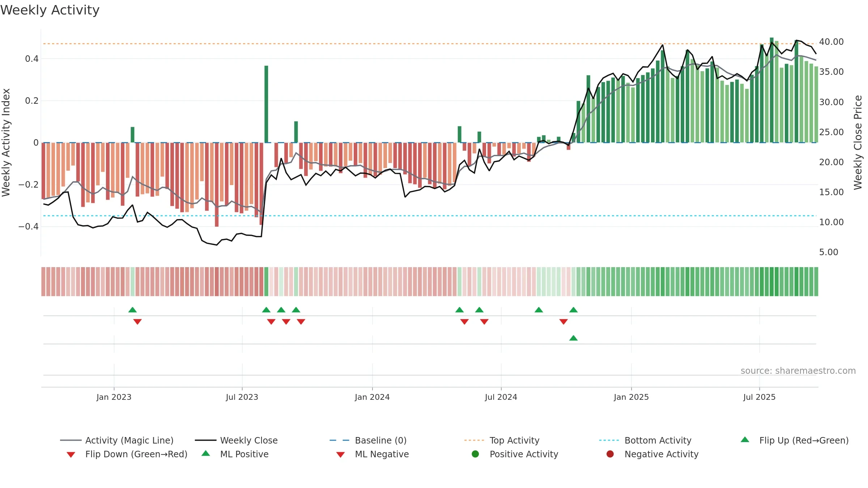Screen dimensions: 868x488
Task: Click the 10.00 price axis label
Action: coord(831,222)
